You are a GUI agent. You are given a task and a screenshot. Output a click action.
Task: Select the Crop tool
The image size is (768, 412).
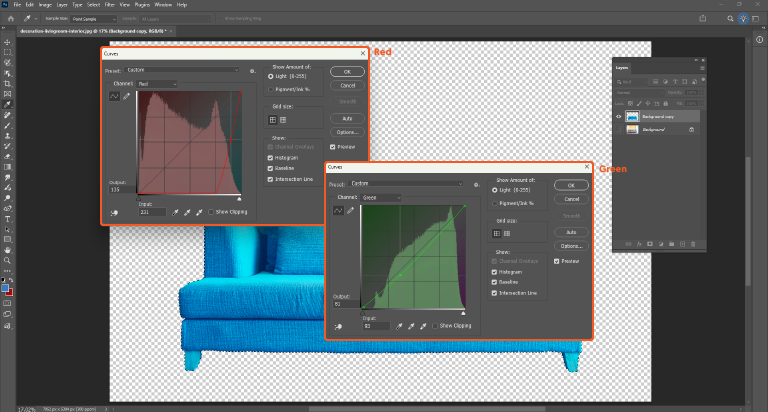click(x=7, y=84)
